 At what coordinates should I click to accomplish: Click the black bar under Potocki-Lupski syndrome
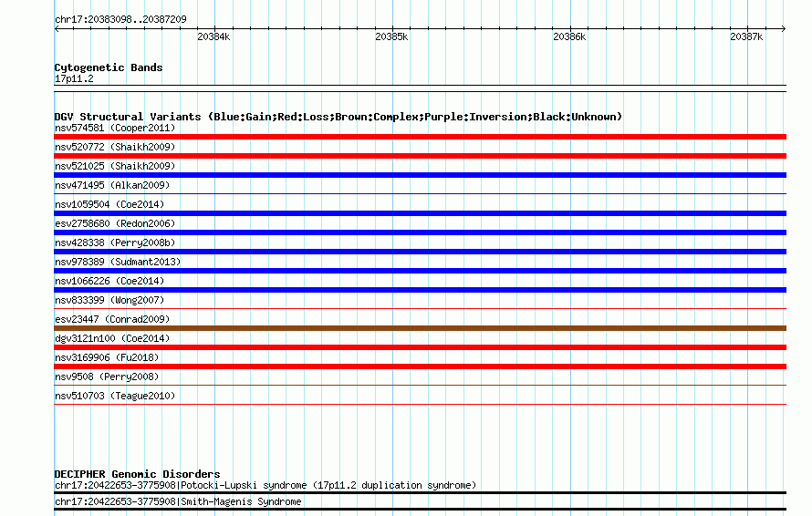click(x=420, y=493)
